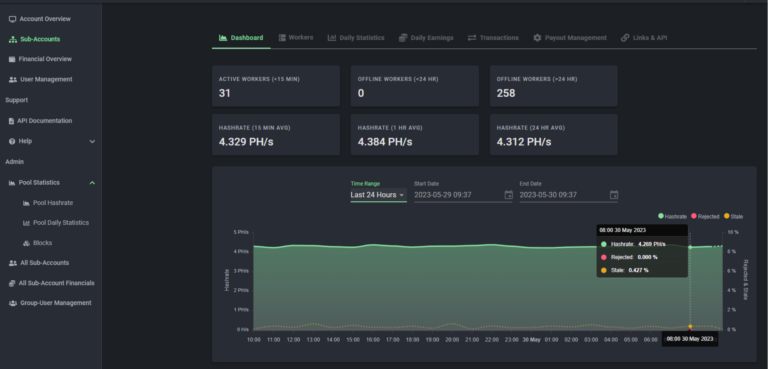This screenshot has width=768, height=369.
Task: Click the Account Overview monitor icon
Action: (12, 19)
